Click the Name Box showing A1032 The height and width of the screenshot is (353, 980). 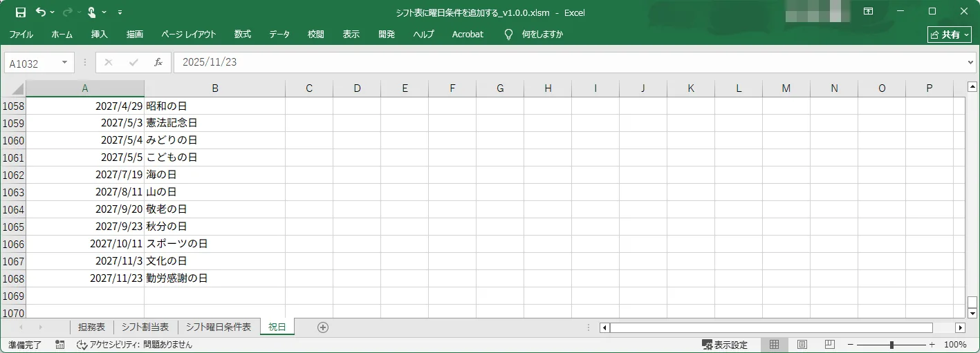tap(33, 63)
